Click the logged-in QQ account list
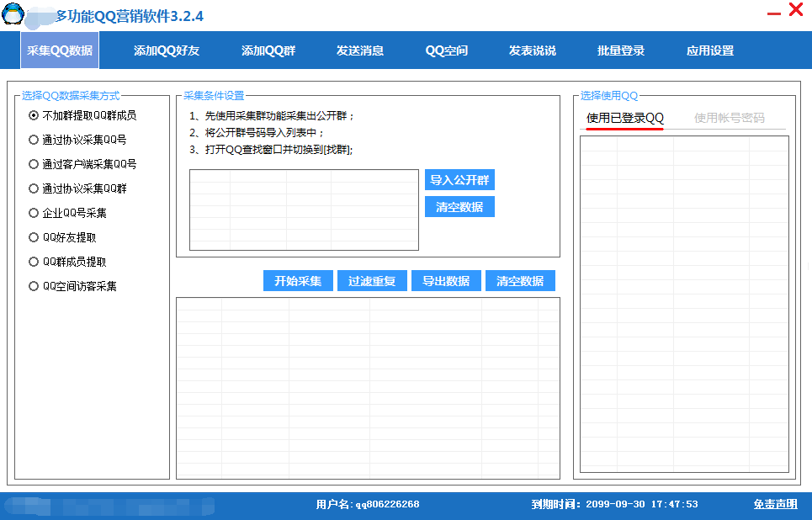Viewport: 812px width, 520px height. coord(684,304)
